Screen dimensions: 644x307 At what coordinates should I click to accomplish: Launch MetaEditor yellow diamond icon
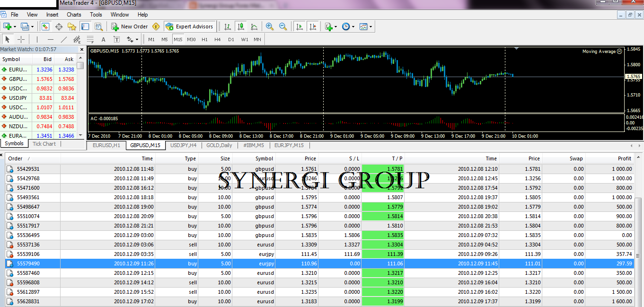[156, 26]
